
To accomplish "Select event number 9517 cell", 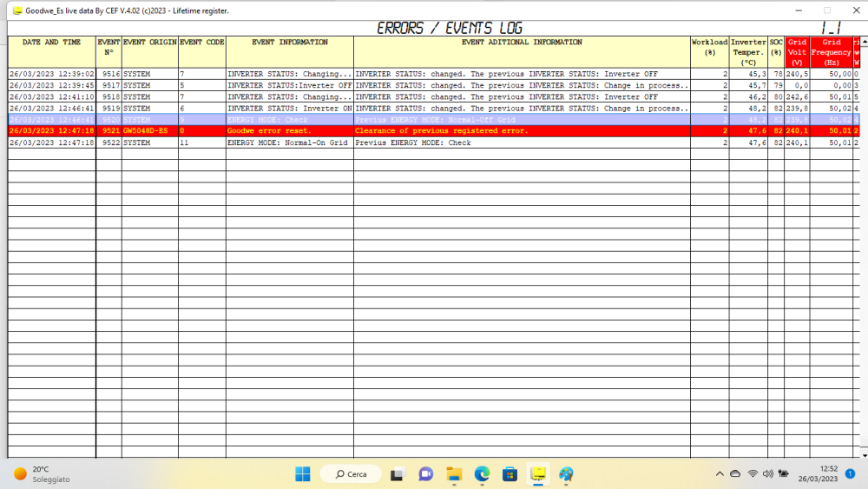I will point(108,85).
